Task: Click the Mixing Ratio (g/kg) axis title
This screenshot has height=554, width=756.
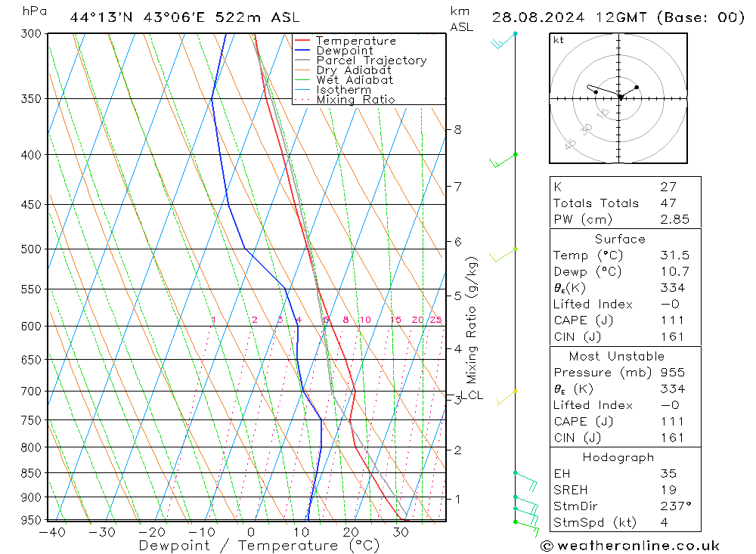Action: [471, 320]
